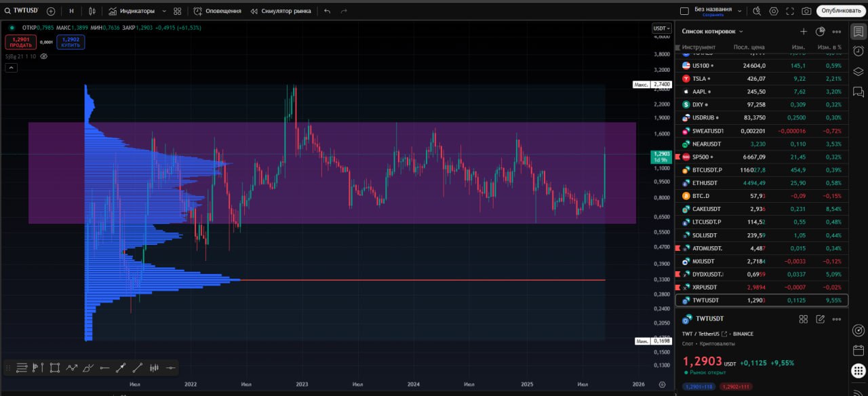
Task: Undo the last chart action
Action: tap(328, 11)
